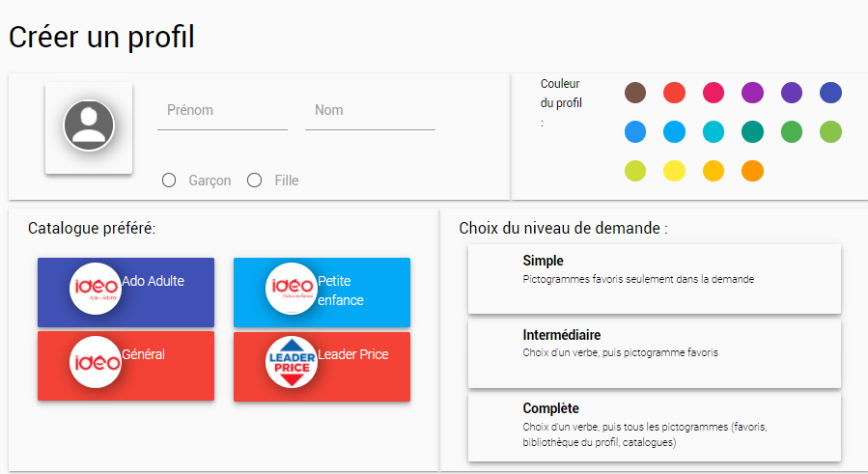The height and width of the screenshot is (474, 868).
Task: Select the Garçon radio button
Action: coord(169,181)
